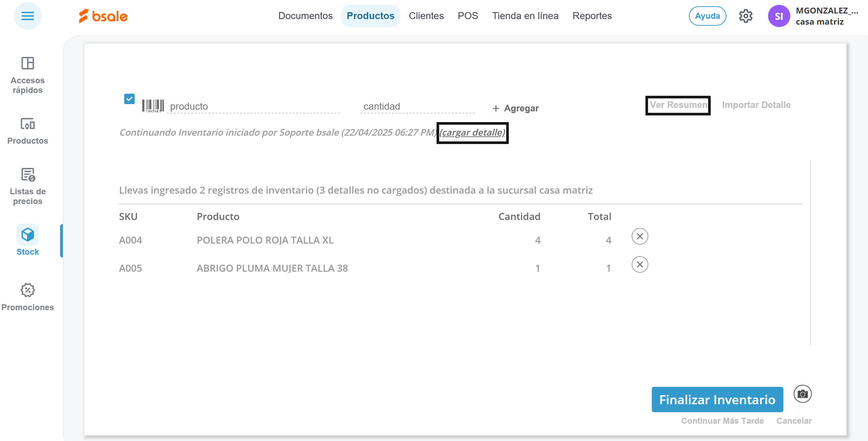Remove the ABRIGO PLUMA MUJER TALLA 38 row
868x441 pixels.
[x=639, y=264]
